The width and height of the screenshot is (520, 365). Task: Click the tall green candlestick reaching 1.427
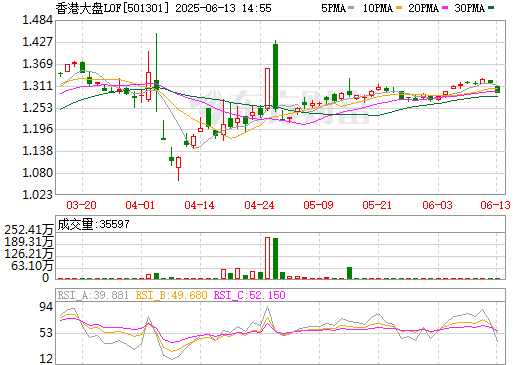pyautogui.click(x=275, y=76)
